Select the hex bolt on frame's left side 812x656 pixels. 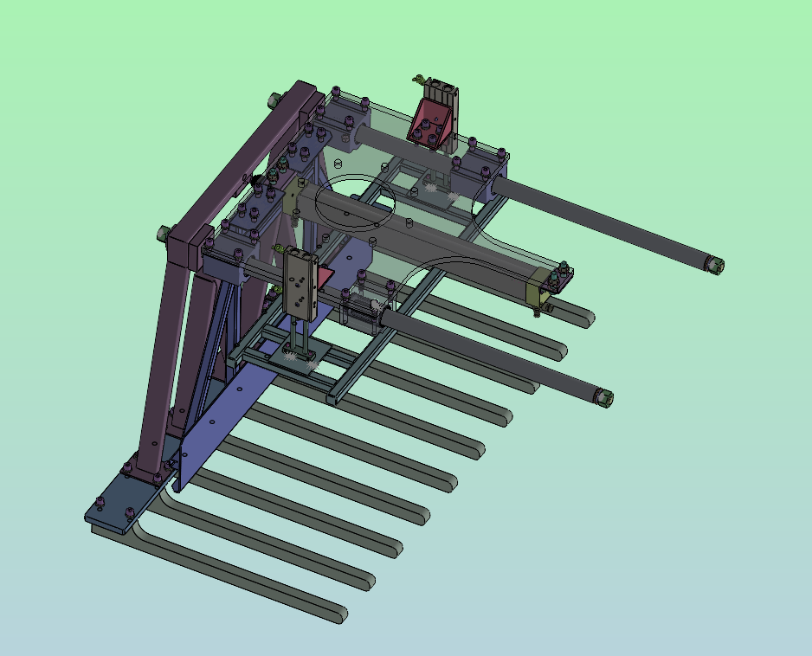[x=162, y=234]
